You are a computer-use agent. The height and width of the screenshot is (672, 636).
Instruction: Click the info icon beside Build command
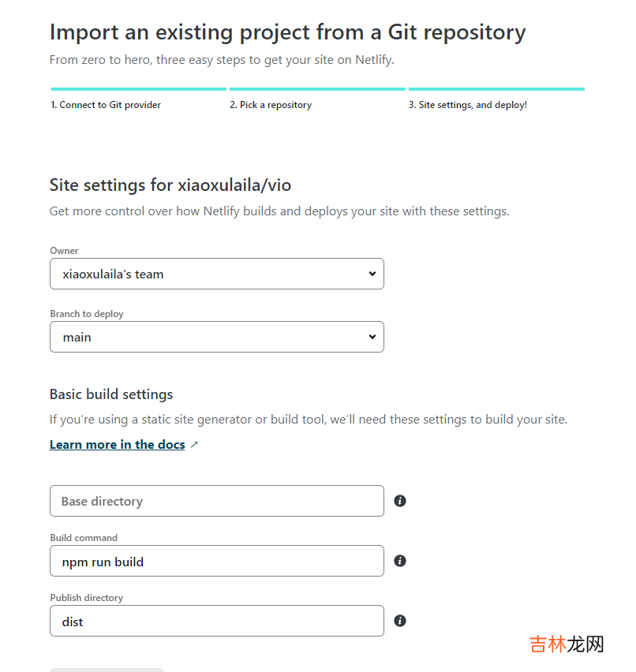pyautogui.click(x=400, y=561)
